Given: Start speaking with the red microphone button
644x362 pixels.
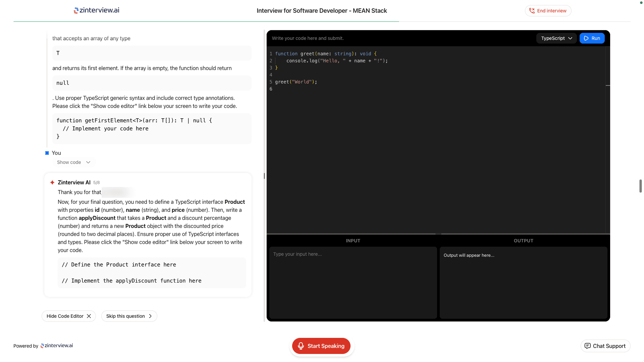Looking at the screenshot, I should (x=321, y=346).
